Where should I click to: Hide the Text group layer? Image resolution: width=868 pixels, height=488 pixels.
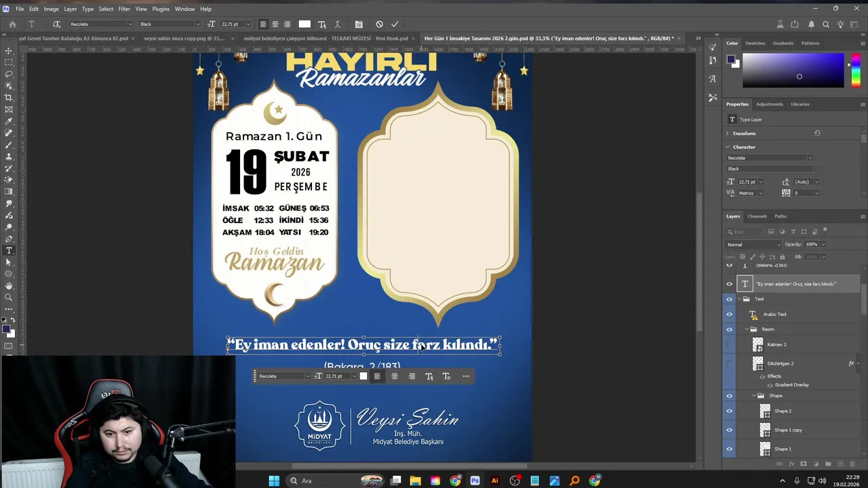pos(730,299)
